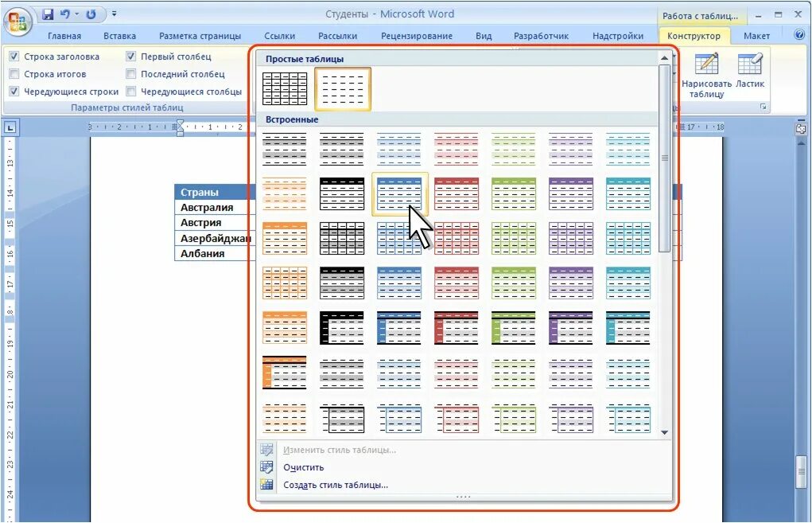Viewport: 812px width, 523px height.
Task: Enable Строка итогов checkbox
Action: pyautogui.click(x=14, y=74)
